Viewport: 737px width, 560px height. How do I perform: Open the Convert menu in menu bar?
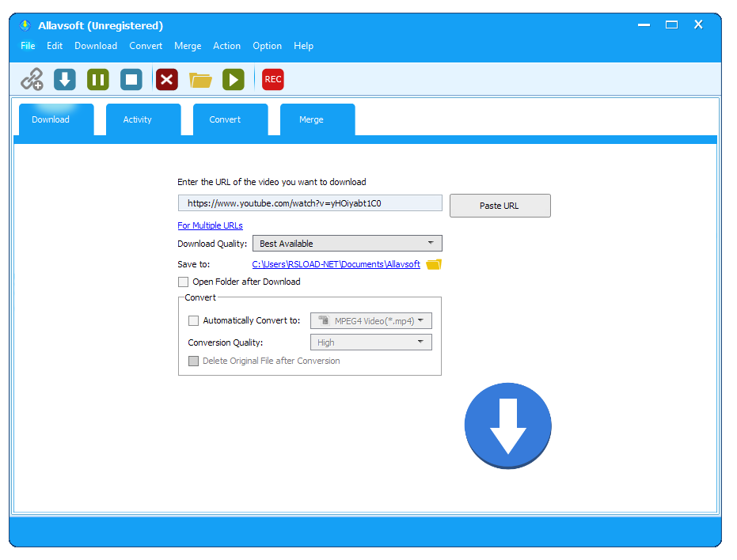click(x=146, y=46)
